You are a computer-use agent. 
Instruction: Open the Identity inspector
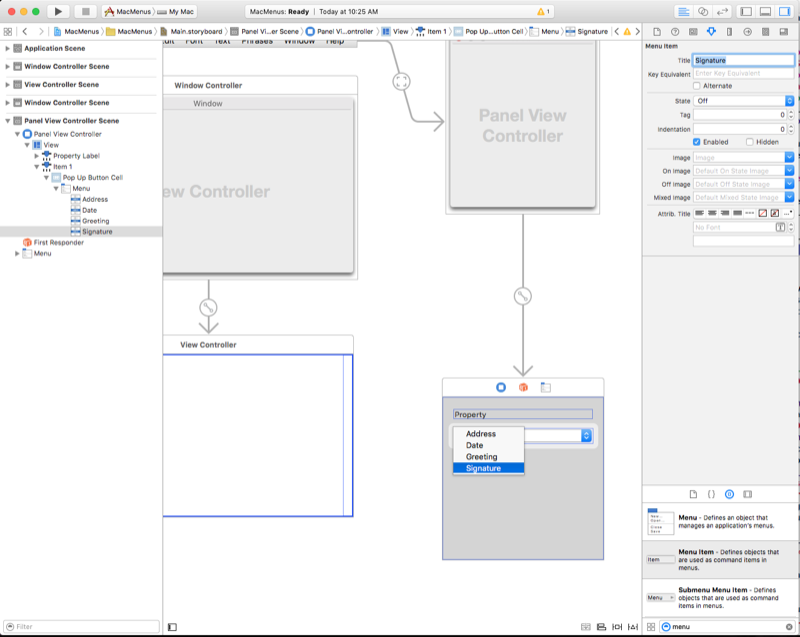(693, 31)
